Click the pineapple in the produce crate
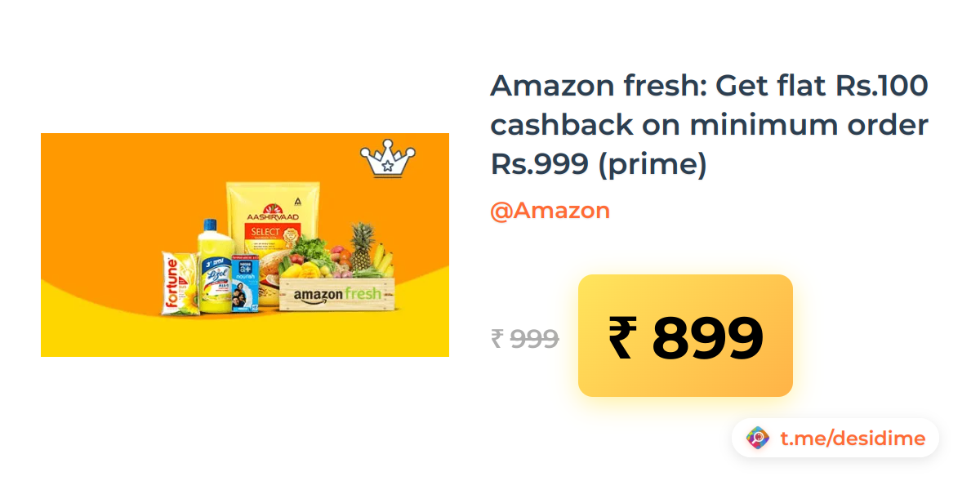The image size is (980, 490). click(x=362, y=247)
